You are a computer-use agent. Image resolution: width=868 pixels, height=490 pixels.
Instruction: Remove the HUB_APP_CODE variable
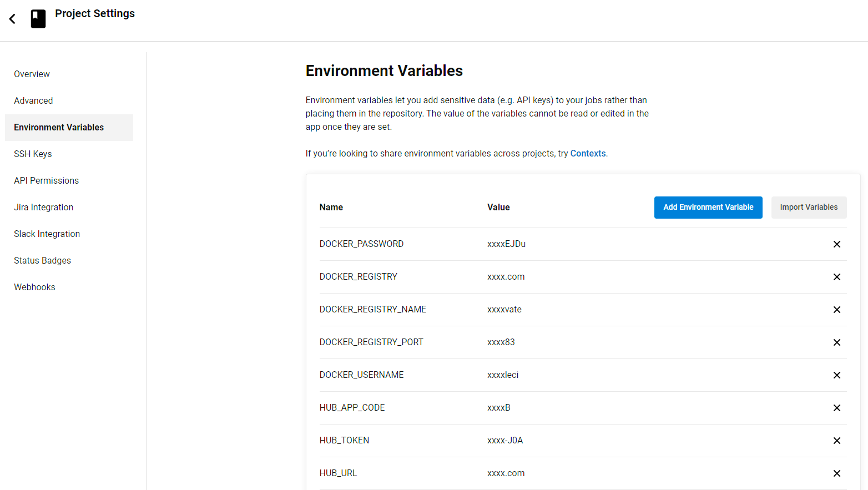point(836,408)
